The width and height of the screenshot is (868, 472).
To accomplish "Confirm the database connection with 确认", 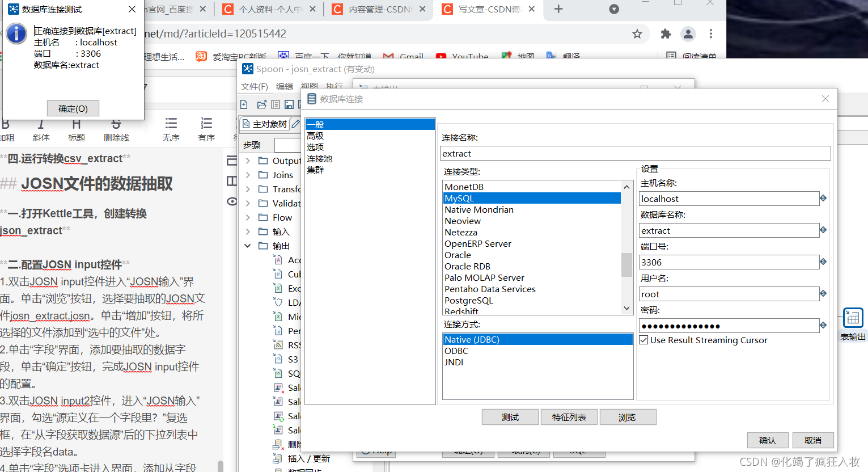I will (768, 440).
